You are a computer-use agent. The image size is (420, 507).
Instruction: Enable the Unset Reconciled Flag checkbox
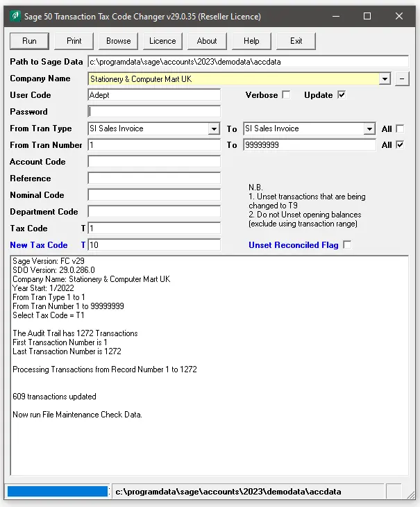[347, 244]
